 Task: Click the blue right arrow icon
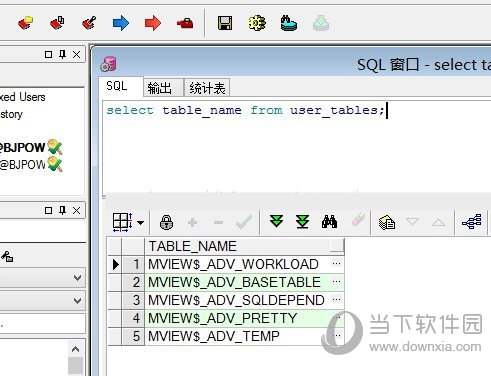click(x=121, y=23)
